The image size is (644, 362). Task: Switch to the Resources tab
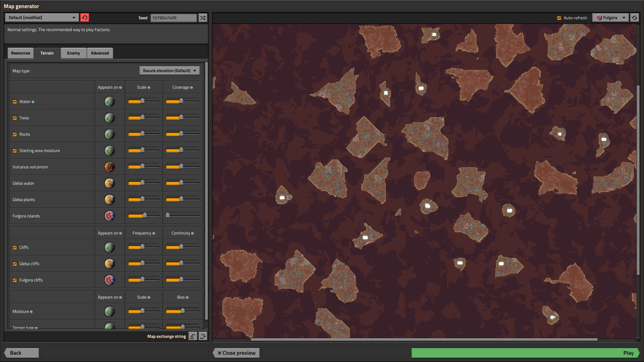[x=21, y=53]
